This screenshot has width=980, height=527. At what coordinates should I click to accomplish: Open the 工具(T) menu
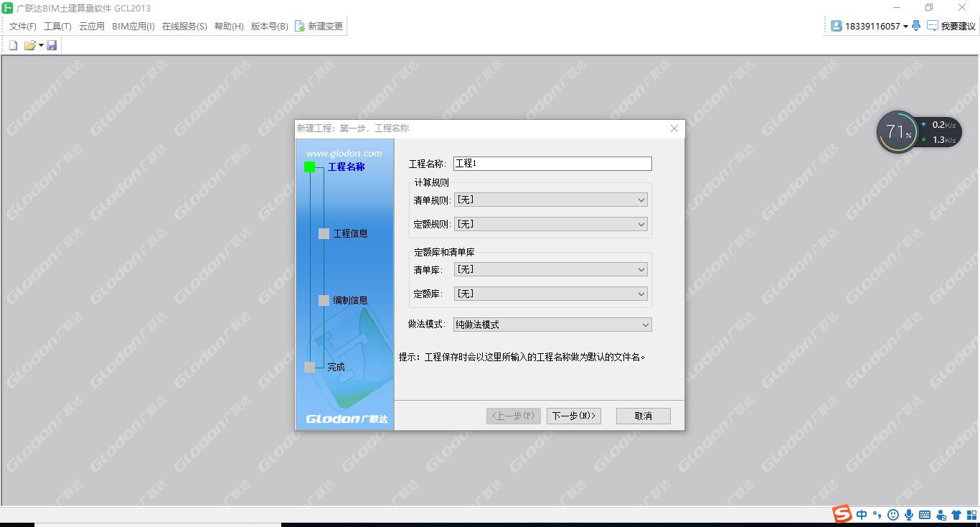pos(57,26)
